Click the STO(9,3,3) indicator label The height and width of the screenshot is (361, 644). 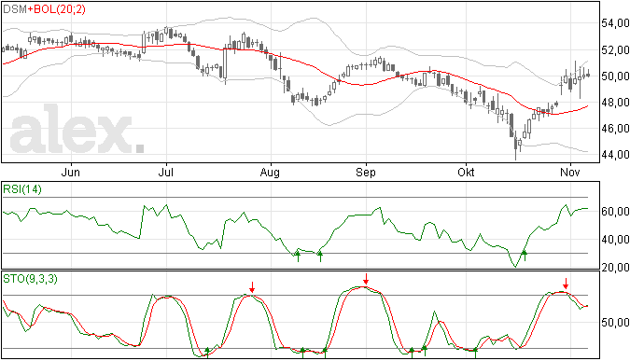tap(31, 279)
